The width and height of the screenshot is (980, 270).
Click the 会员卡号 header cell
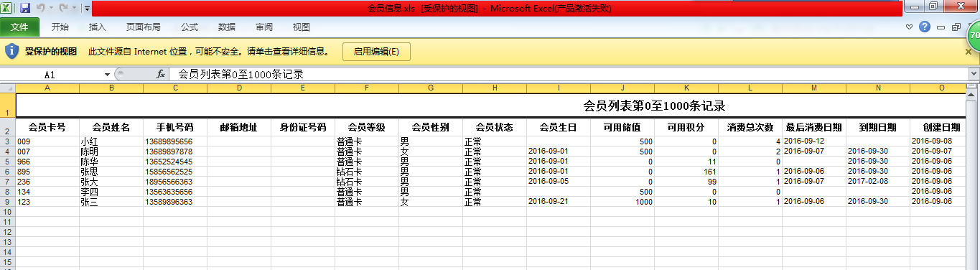(47, 127)
